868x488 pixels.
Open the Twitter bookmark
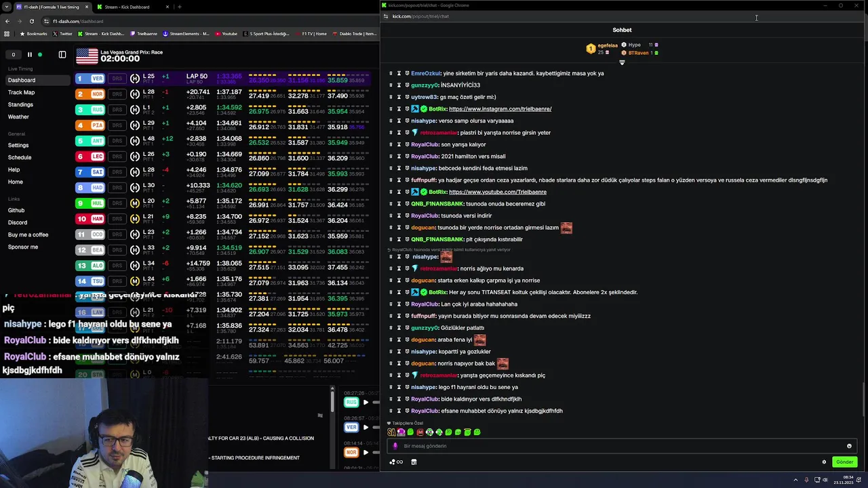click(62, 34)
